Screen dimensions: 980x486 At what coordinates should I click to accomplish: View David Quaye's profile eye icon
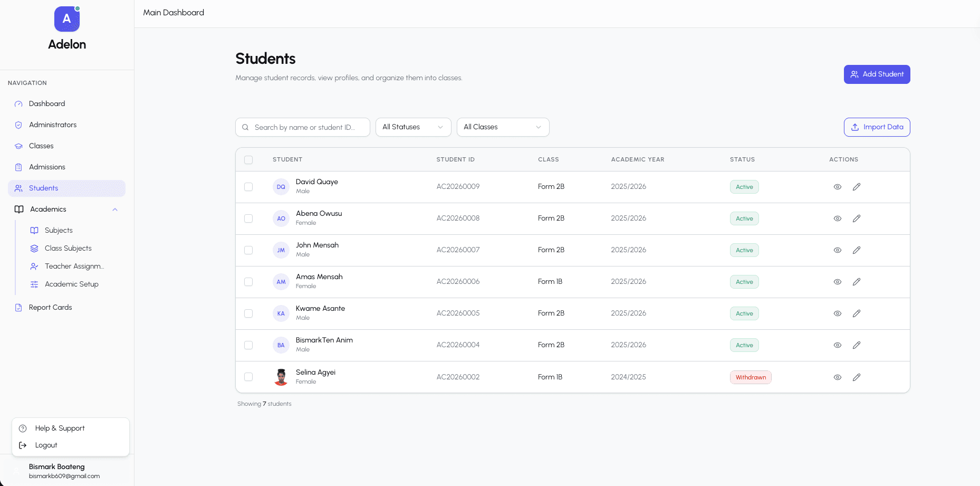click(838, 187)
